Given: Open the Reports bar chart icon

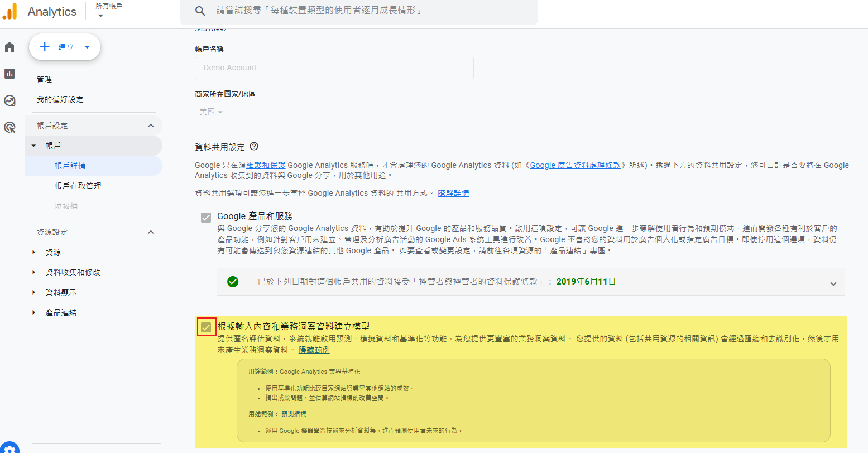Looking at the screenshot, I should coord(9,74).
